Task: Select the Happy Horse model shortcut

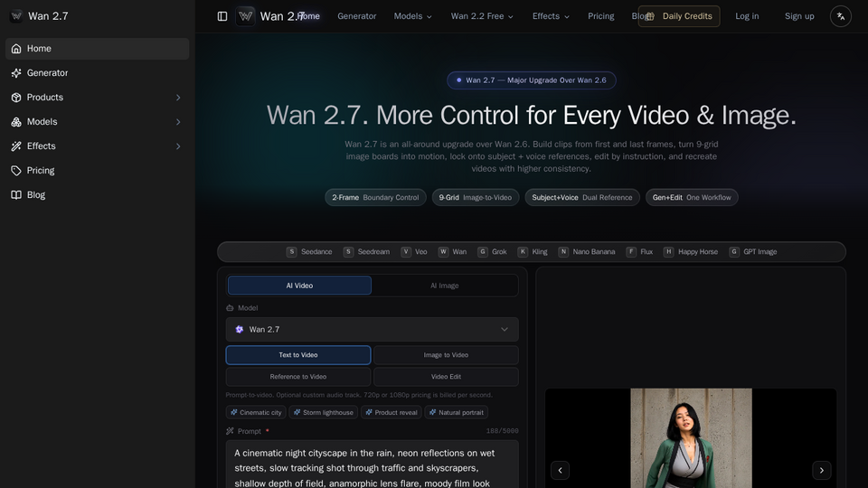Action: [x=691, y=252]
